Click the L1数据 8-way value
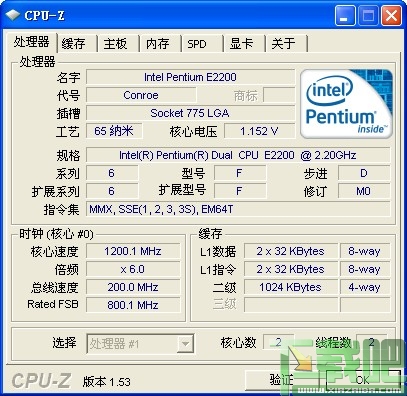Image resolution: width=407 pixels, height=396 pixels. pyautogui.click(x=365, y=251)
